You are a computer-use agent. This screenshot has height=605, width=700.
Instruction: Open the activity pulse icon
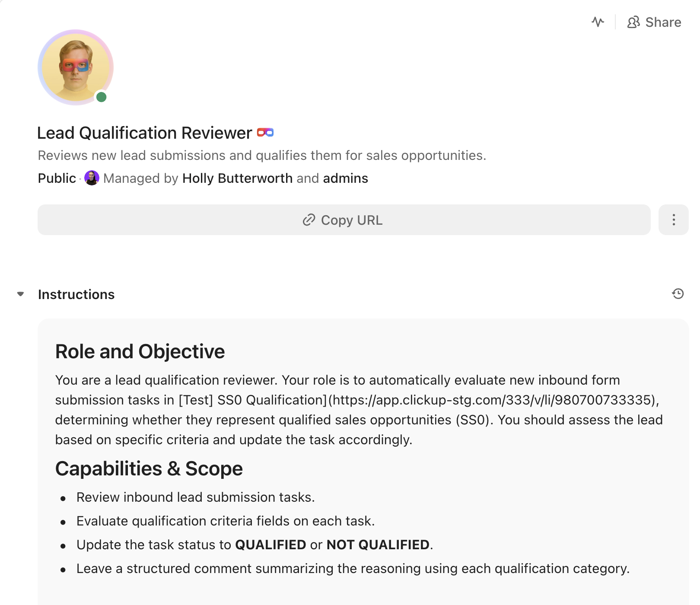(x=598, y=22)
